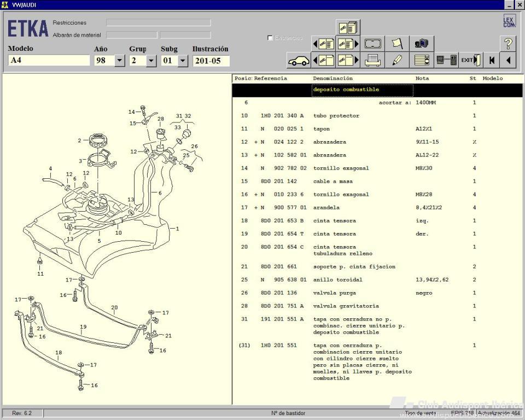Click callout number 1 in the diagram
Viewport: 525px width, 420px height.
(177, 229)
